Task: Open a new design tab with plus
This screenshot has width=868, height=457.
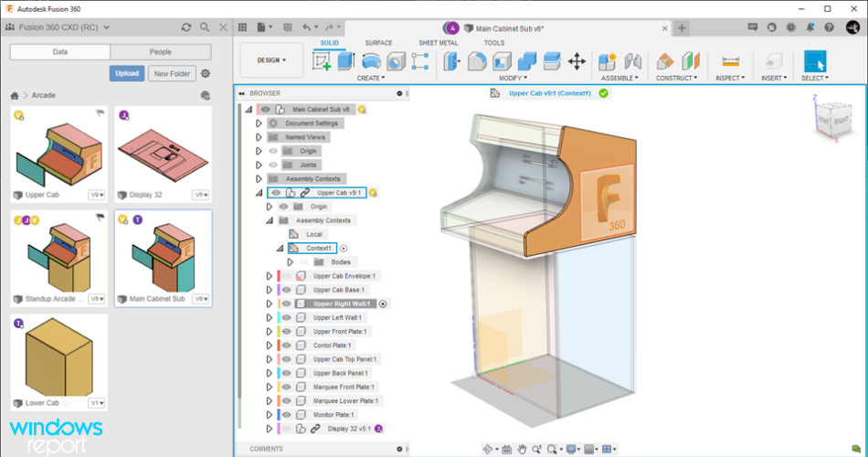Action: (682, 27)
